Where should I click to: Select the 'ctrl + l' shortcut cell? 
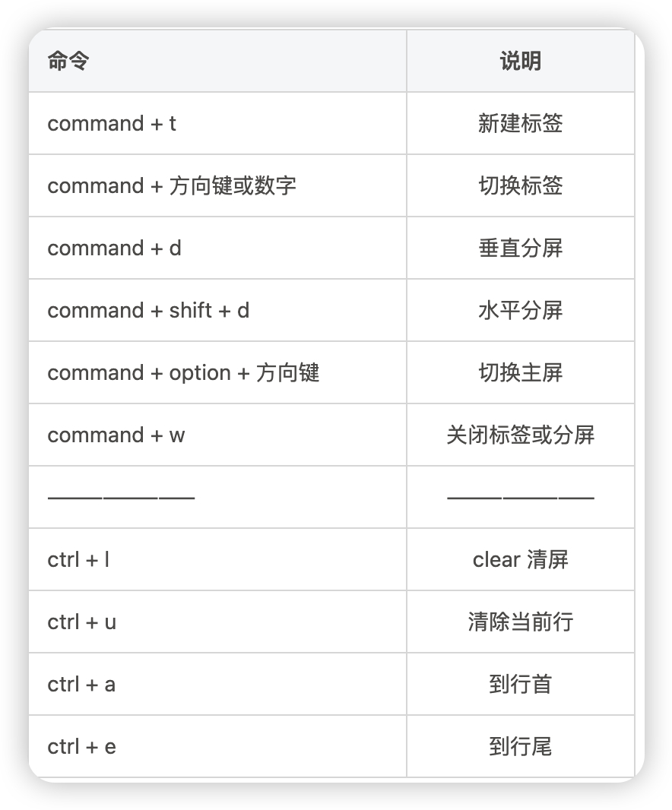pyautogui.click(x=217, y=559)
